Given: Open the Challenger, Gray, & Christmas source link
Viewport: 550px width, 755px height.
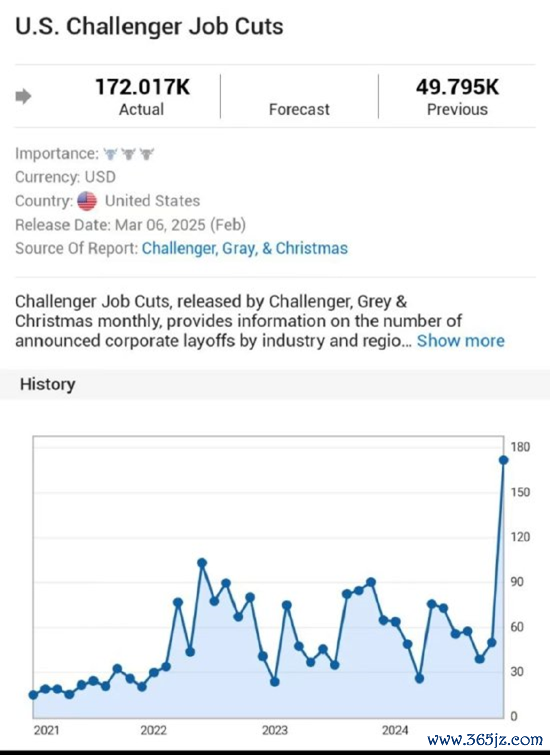Looking at the screenshot, I should coord(245,248).
